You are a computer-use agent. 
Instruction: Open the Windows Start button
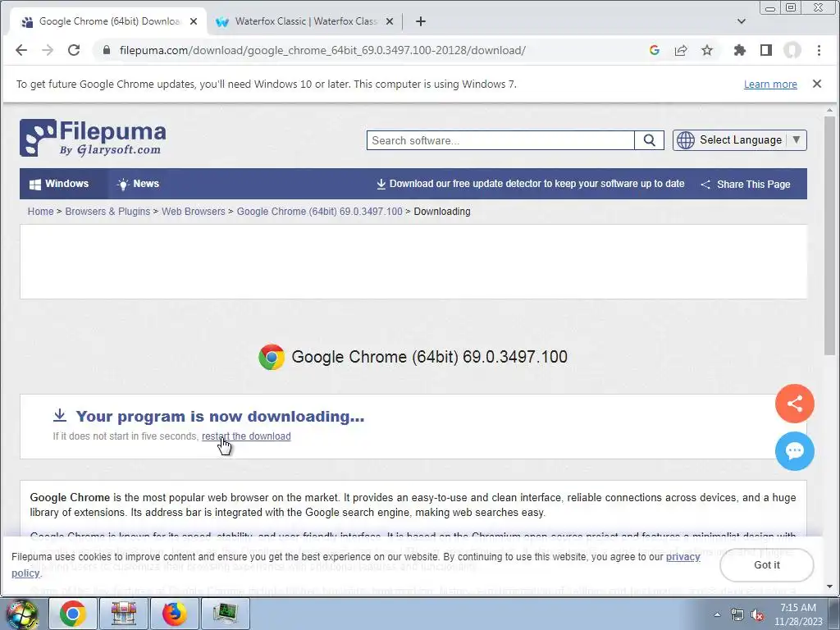click(x=21, y=614)
